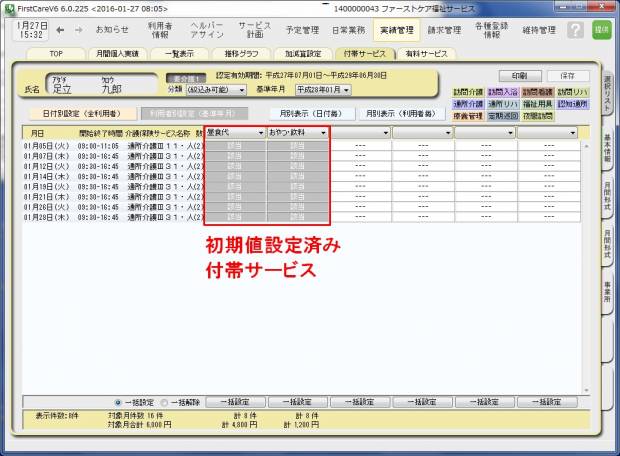
Task: Click the back arrow navigation icon
Action: pyautogui.click(x=62, y=30)
